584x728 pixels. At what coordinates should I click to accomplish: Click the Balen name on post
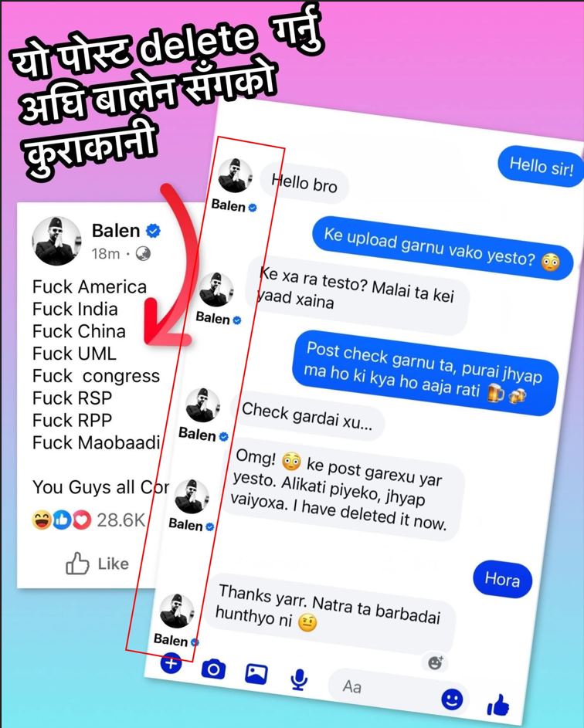pyautogui.click(x=116, y=230)
